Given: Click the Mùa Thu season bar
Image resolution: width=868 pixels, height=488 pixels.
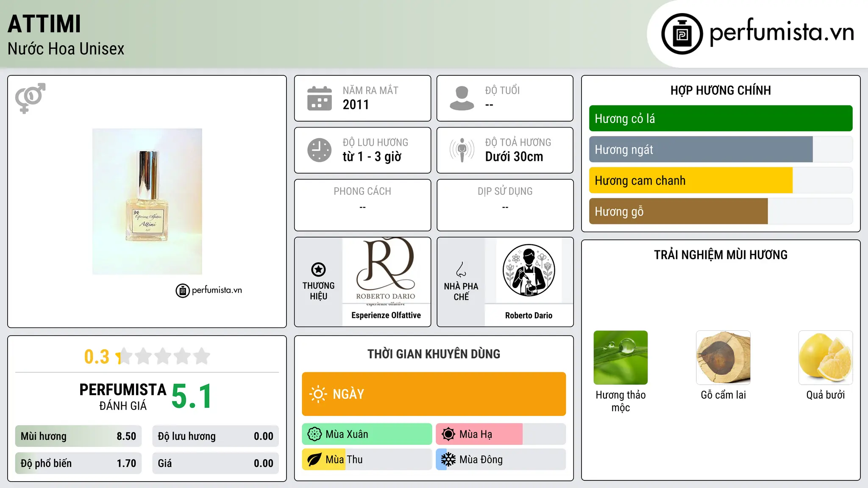Looking at the screenshot, I should 367,460.
